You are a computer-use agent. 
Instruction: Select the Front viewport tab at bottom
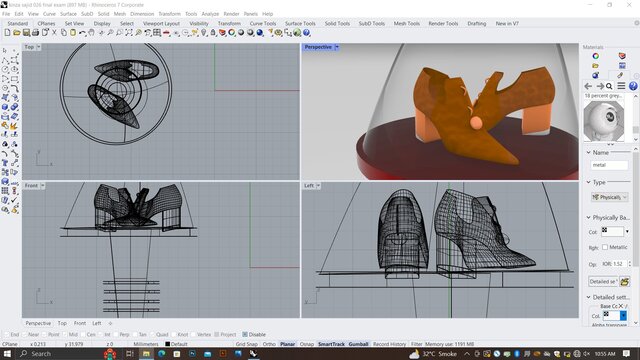point(80,323)
